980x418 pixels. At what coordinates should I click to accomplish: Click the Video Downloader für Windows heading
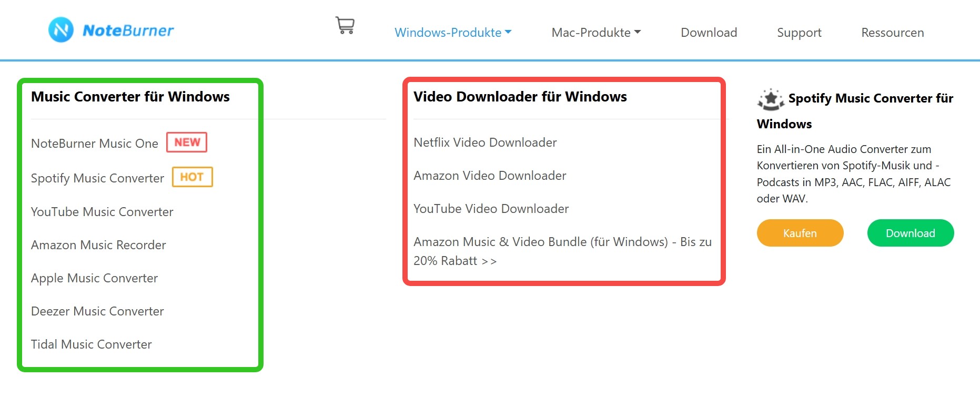[x=520, y=97]
